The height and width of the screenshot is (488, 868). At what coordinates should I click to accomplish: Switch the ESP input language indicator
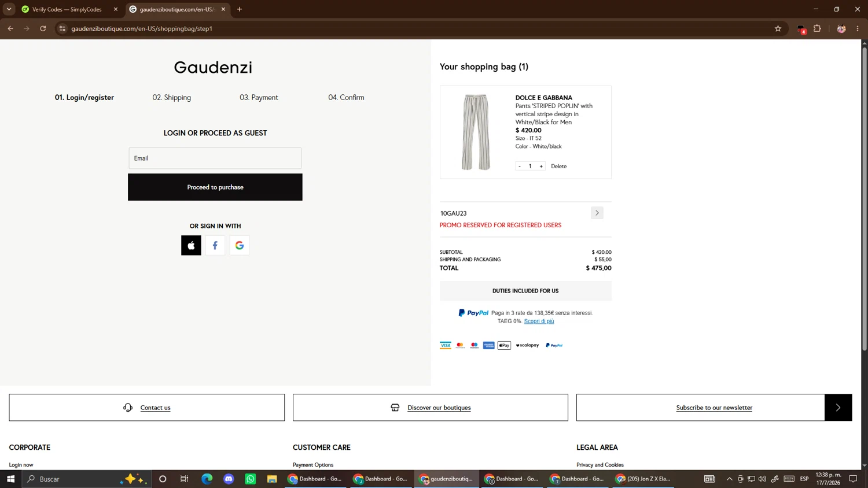[x=804, y=479]
